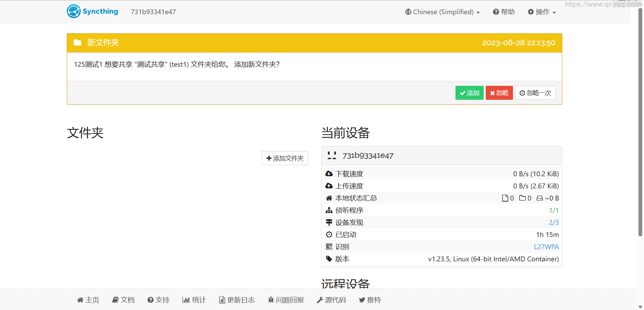Click the red 忽略 button
Viewport: 644px width, 310px height.
click(499, 93)
